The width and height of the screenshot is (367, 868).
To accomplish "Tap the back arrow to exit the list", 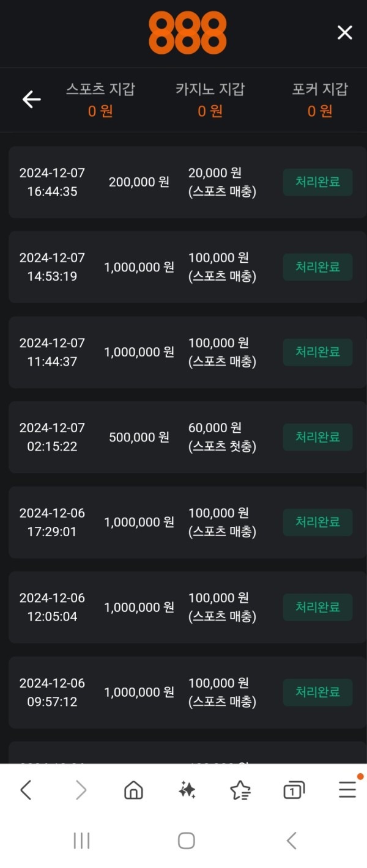I will click(x=31, y=99).
